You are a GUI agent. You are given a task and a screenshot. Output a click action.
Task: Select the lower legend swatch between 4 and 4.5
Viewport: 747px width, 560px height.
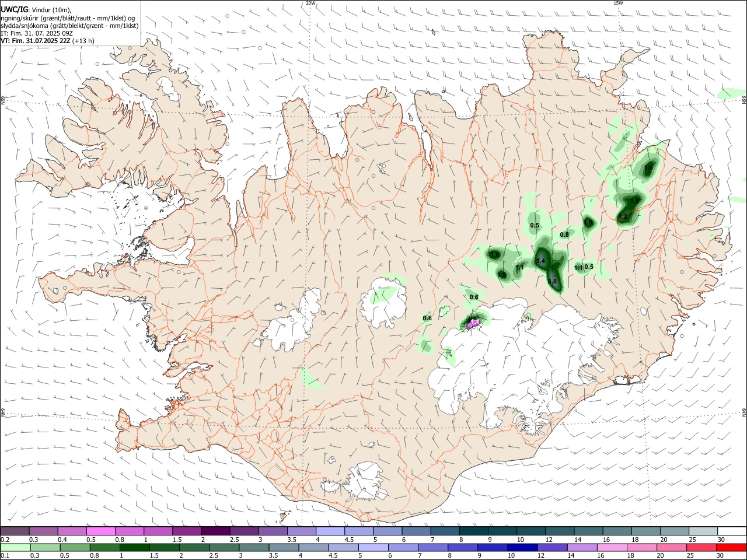coord(313,547)
